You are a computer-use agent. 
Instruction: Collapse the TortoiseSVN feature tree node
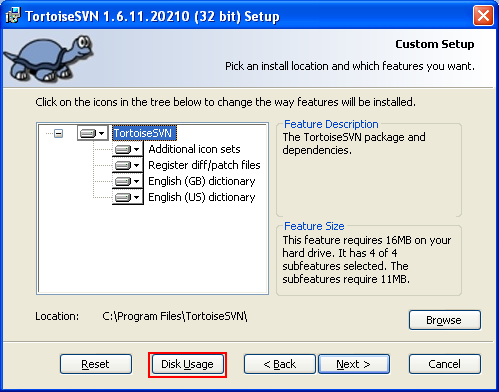(59, 134)
